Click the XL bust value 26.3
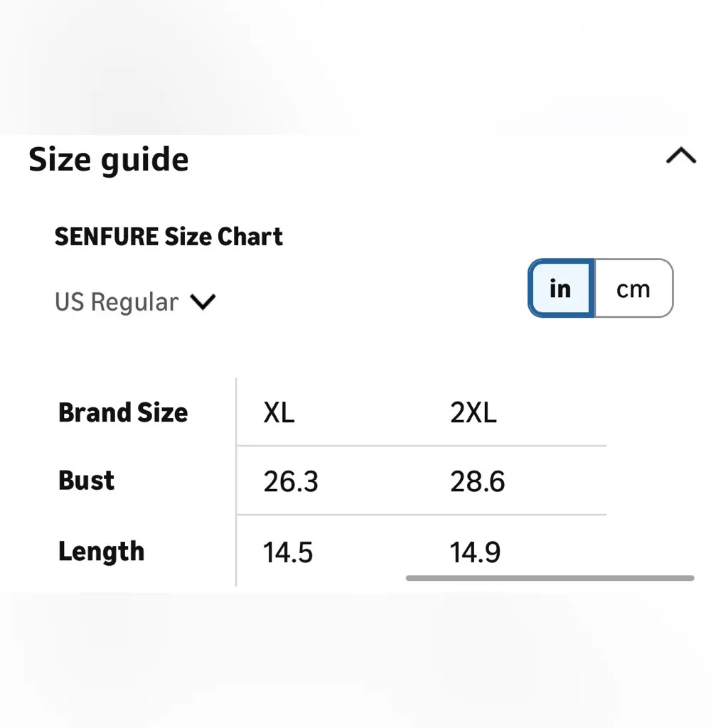 coord(291,482)
